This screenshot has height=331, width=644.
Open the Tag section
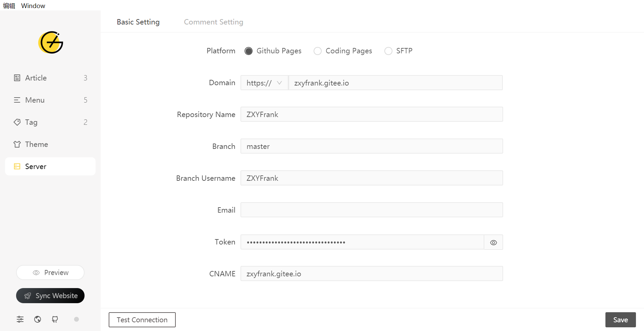pos(31,122)
